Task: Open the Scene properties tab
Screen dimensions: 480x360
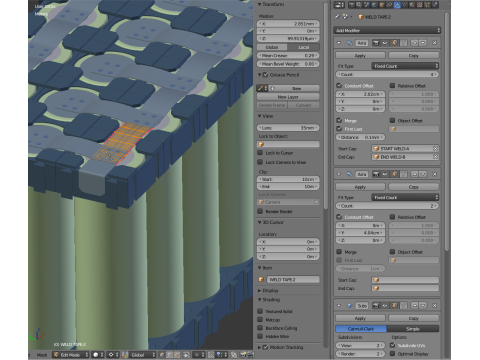Action: pos(367,5)
